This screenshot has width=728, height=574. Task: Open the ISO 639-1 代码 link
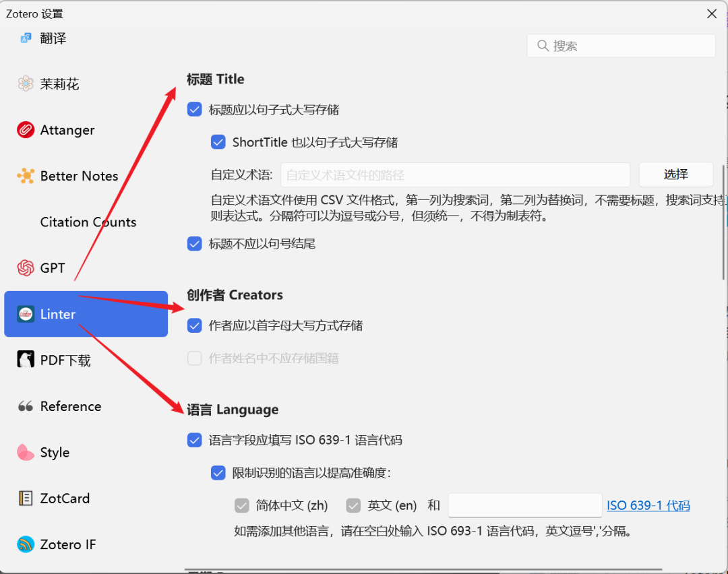click(x=648, y=505)
